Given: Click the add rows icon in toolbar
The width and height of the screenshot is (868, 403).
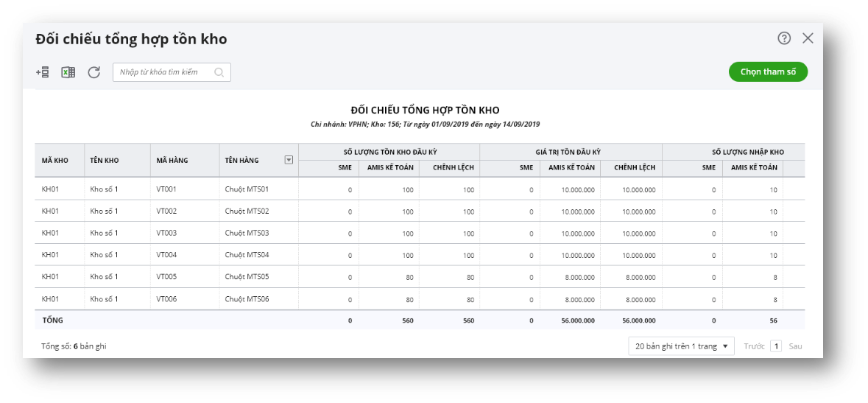Looking at the screenshot, I should [x=43, y=72].
